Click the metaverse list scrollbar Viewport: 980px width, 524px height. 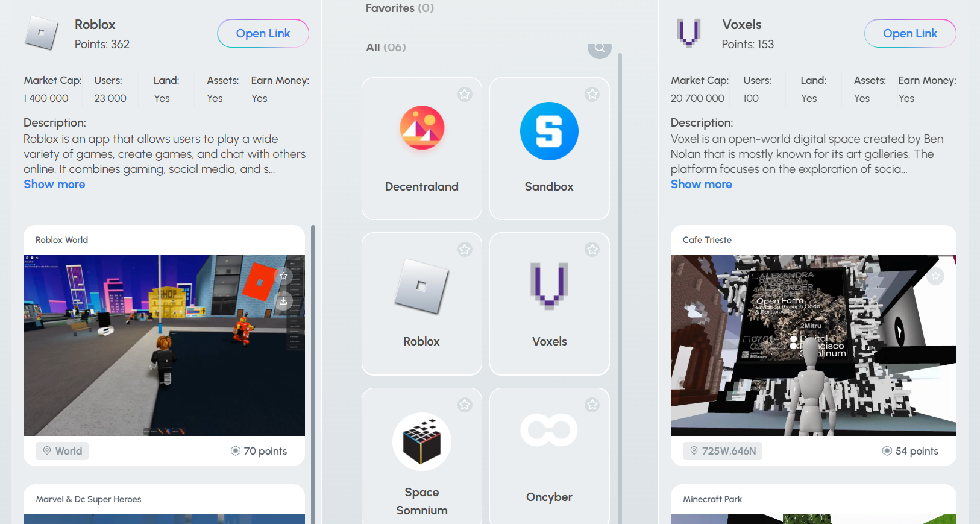point(620,288)
